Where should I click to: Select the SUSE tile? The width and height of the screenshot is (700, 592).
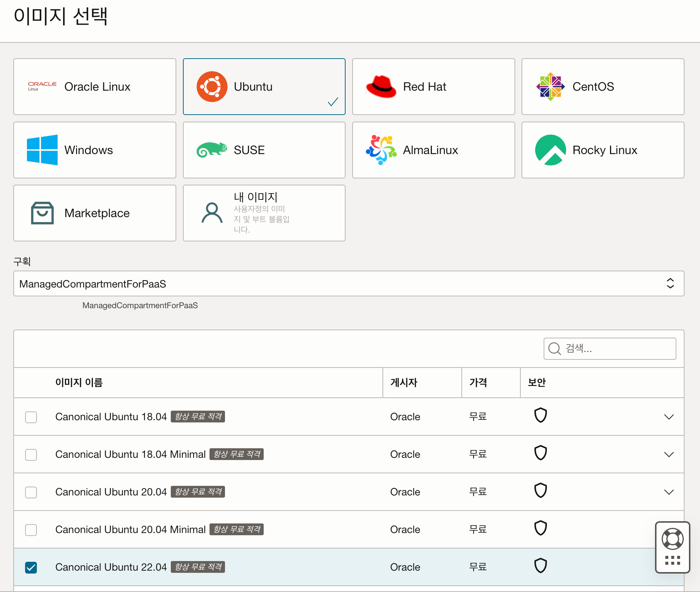(x=264, y=150)
